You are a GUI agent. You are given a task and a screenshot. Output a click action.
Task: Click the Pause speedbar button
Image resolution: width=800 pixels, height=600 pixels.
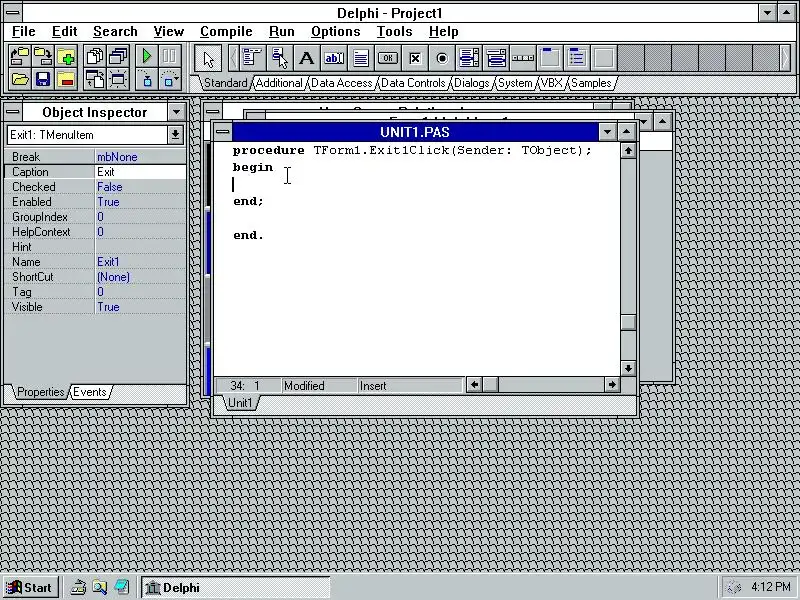point(170,56)
